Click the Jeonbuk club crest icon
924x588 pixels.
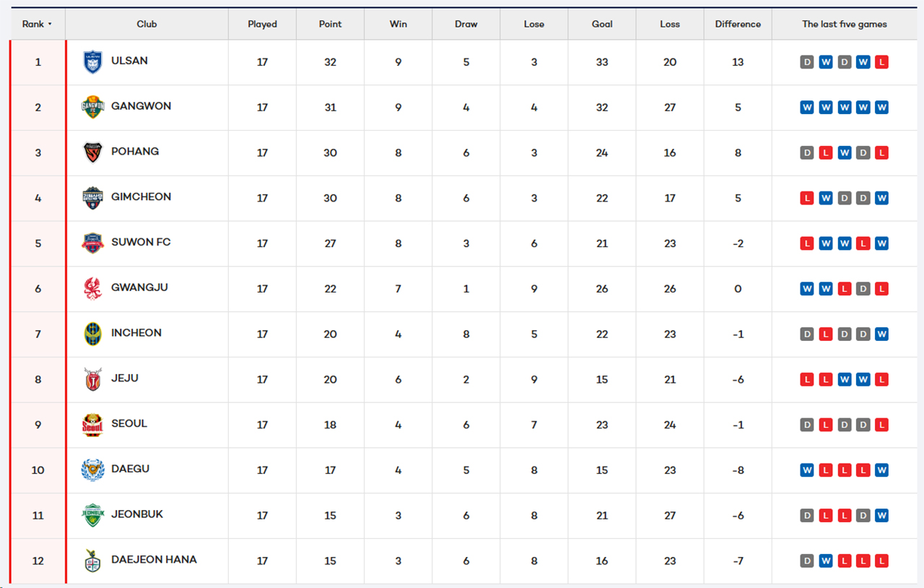pos(93,515)
